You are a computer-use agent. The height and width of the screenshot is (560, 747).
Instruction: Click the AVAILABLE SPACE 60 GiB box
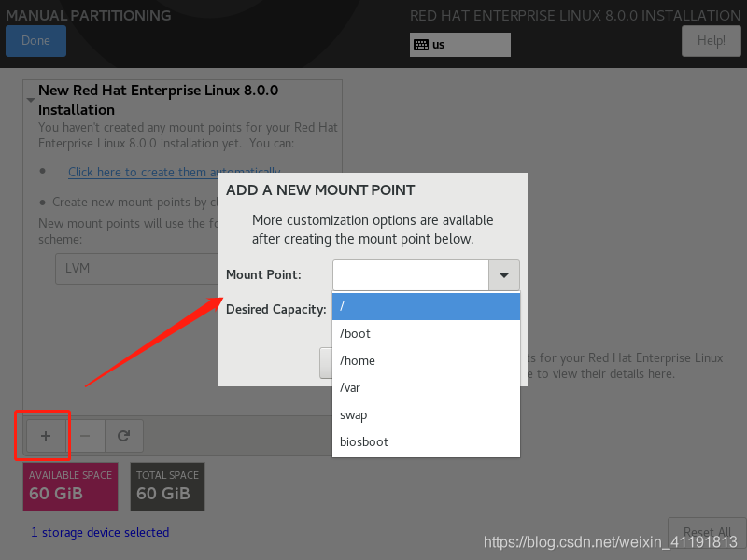click(x=71, y=486)
